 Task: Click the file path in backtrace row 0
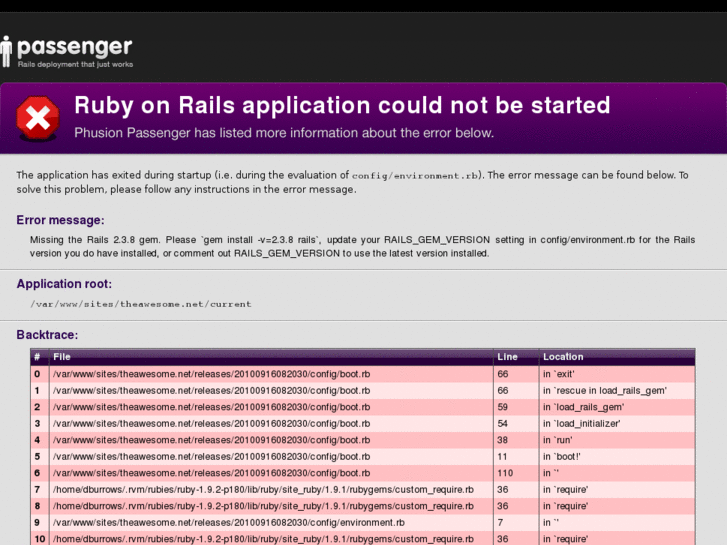211,374
